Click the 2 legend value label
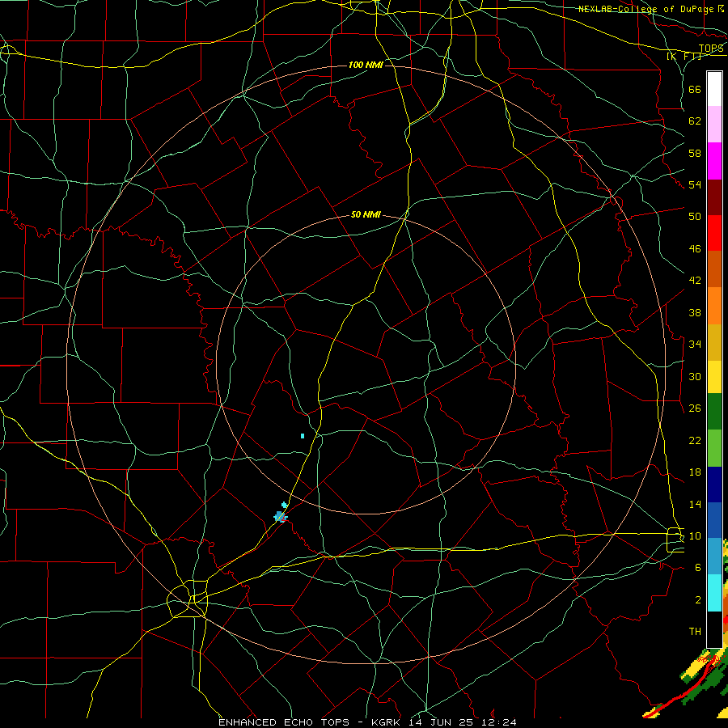Viewport: 728px width, 728px height. point(698,600)
